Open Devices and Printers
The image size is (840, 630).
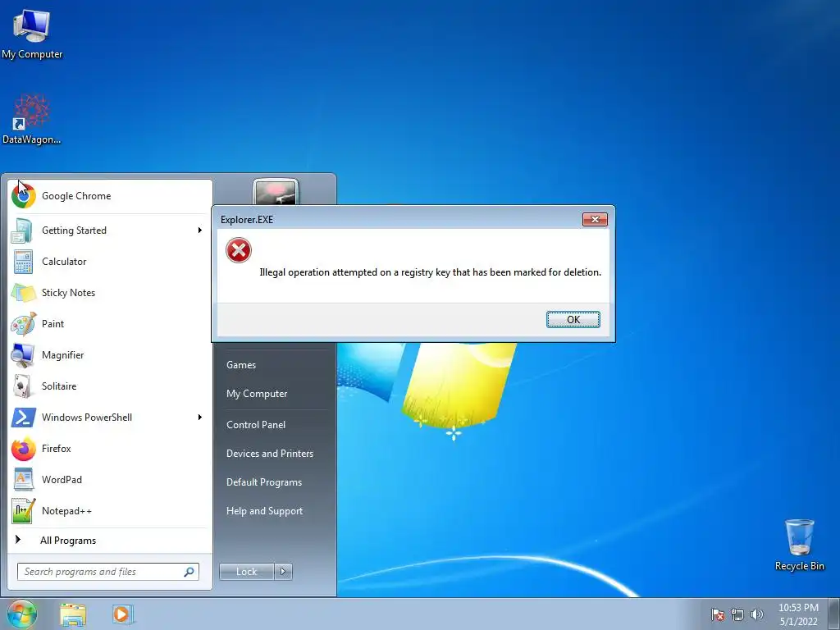tap(269, 454)
